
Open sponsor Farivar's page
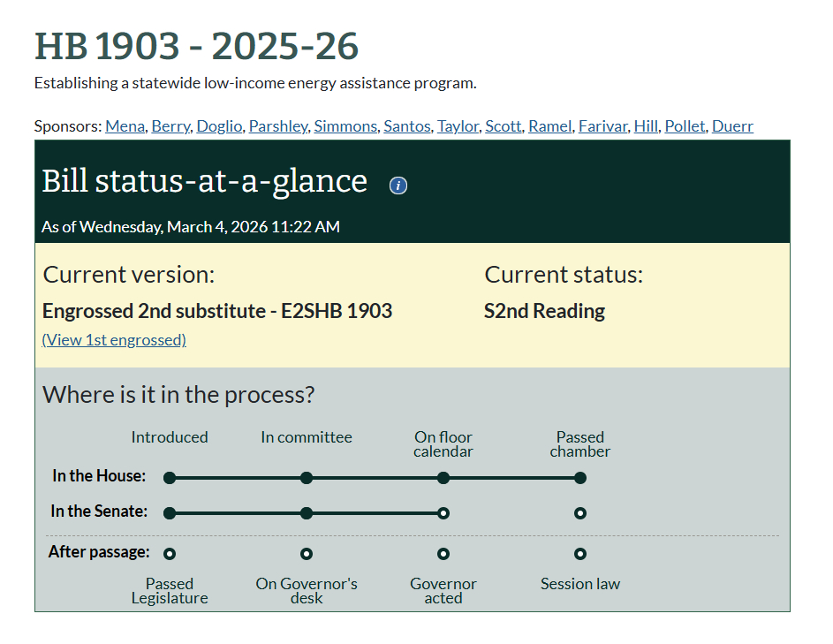click(602, 126)
